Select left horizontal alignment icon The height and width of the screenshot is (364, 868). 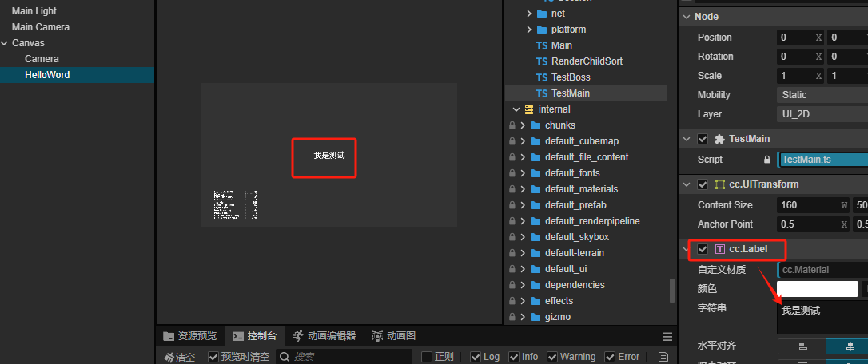pyautogui.click(x=802, y=346)
